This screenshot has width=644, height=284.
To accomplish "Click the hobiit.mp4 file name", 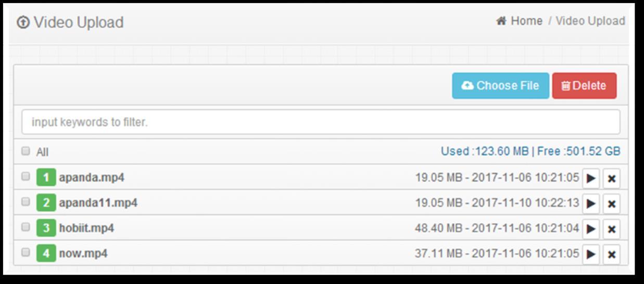I will pyautogui.click(x=86, y=228).
